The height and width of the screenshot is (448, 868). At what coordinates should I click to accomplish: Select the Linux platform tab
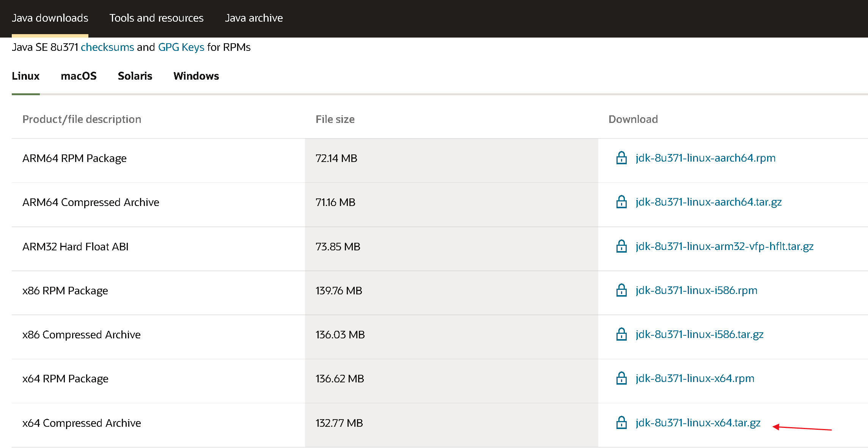tap(25, 76)
